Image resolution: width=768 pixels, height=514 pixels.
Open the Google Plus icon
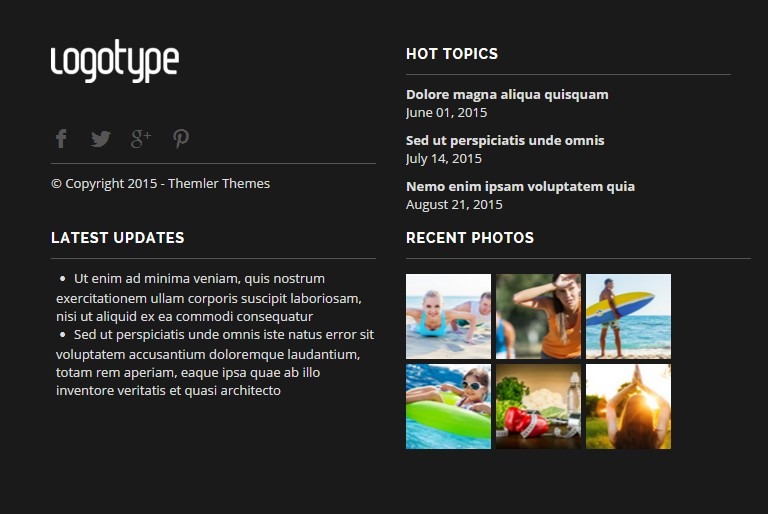(x=141, y=139)
